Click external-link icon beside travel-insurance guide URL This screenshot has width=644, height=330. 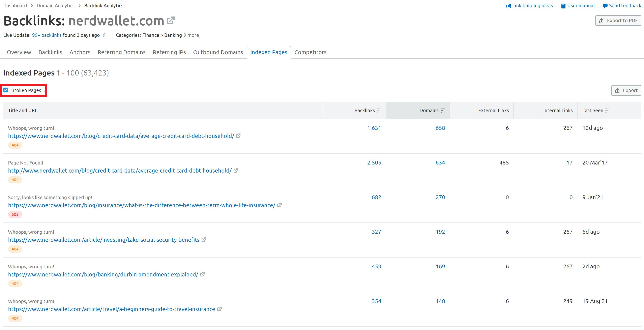click(x=219, y=309)
